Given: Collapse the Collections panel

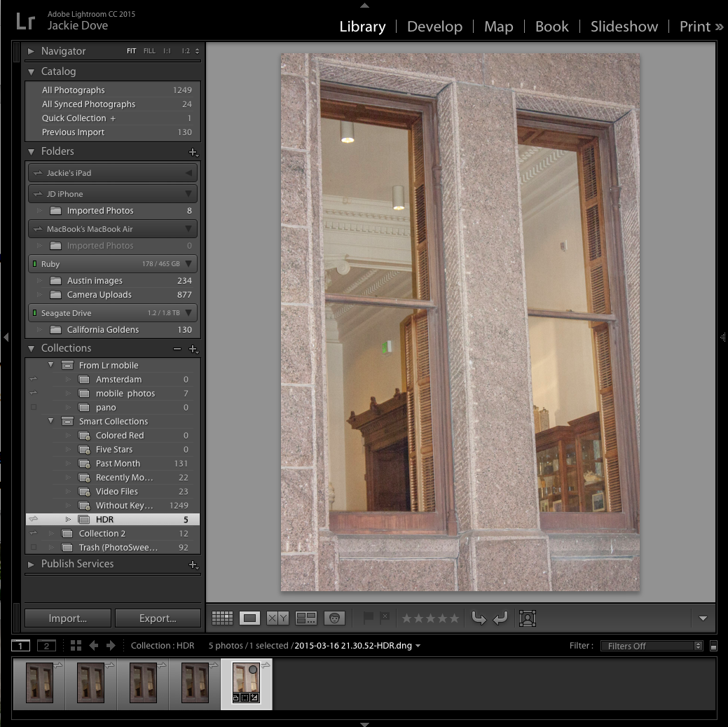Looking at the screenshot, I should [31, 348].
